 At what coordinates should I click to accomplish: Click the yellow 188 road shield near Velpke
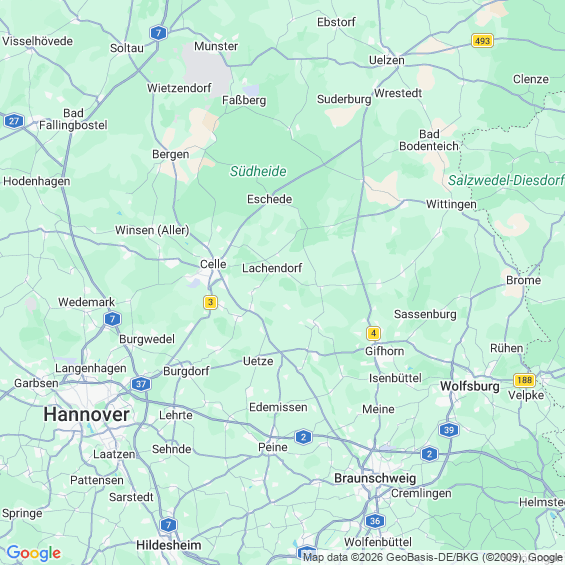click(x=524, y=380)
